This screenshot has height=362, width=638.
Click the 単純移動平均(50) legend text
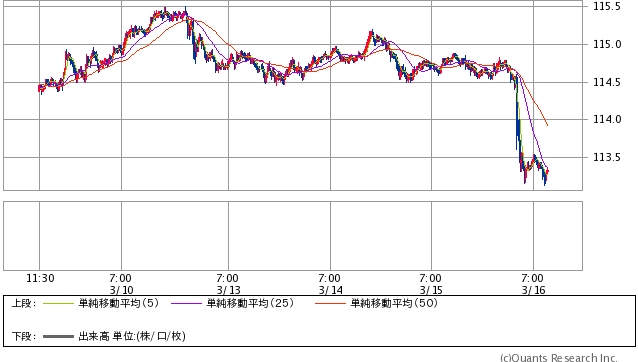click(x=394, y=303)
